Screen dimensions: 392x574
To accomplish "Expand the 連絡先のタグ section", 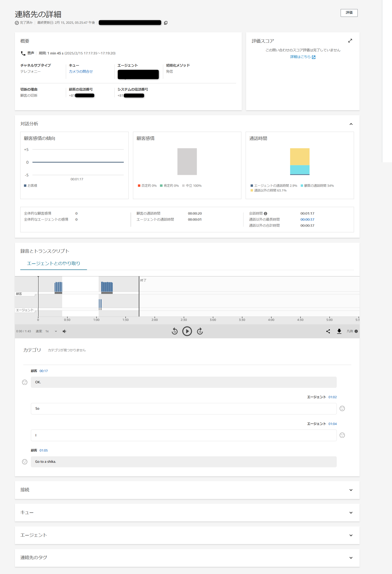I will (351, 558).
